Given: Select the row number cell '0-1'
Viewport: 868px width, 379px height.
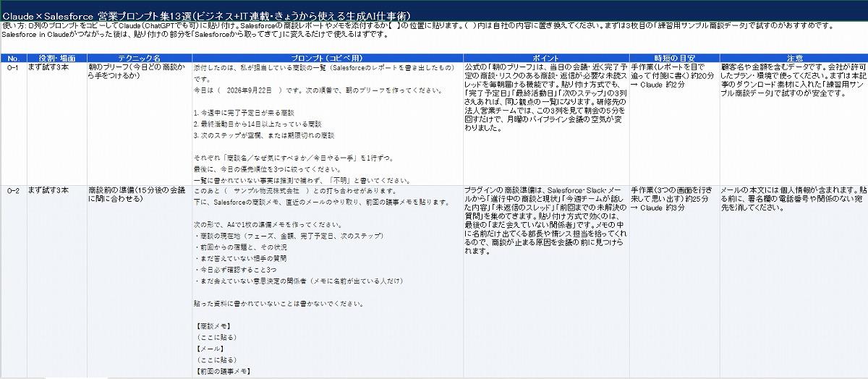Looking at the screenshot, I should click(12, 123).
